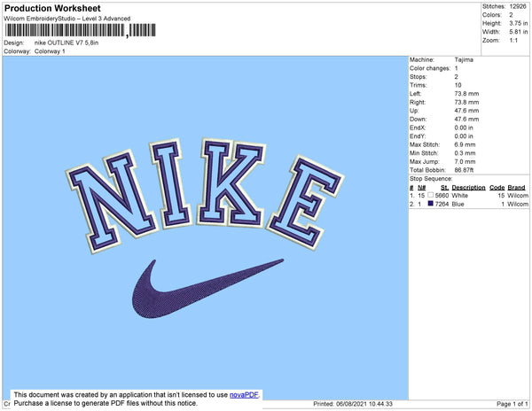Click the White thread color swatch
Viewport: 532px width, 411px height.
[x=431, y=195]
